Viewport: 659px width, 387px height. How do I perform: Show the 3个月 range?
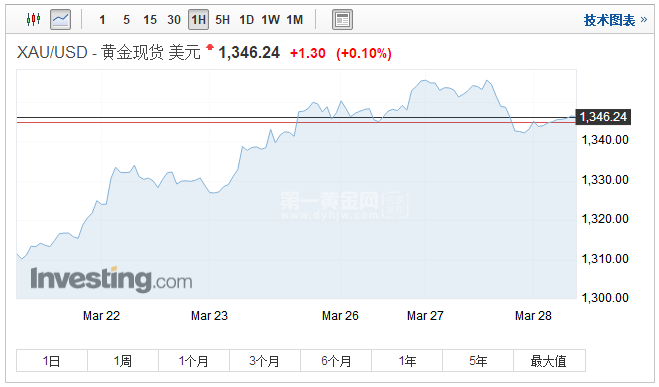tap(265, 361)
